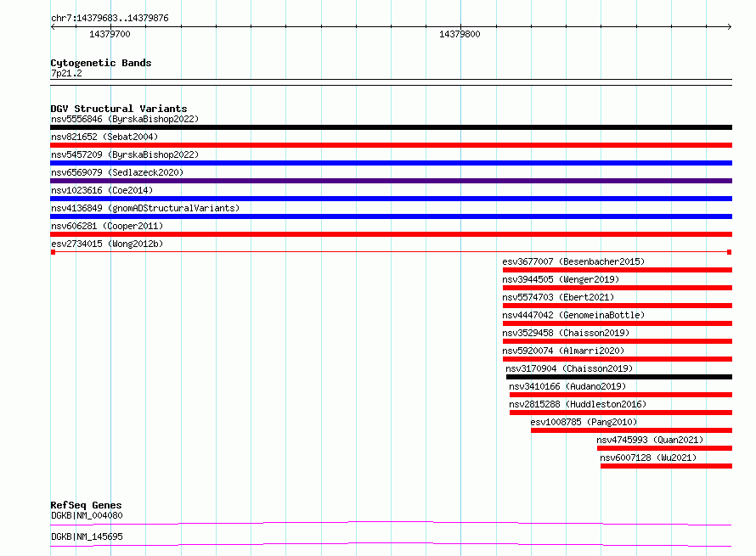Click the red bar under nsv606281
Screen dimensions: 756x556
point(391,234)
